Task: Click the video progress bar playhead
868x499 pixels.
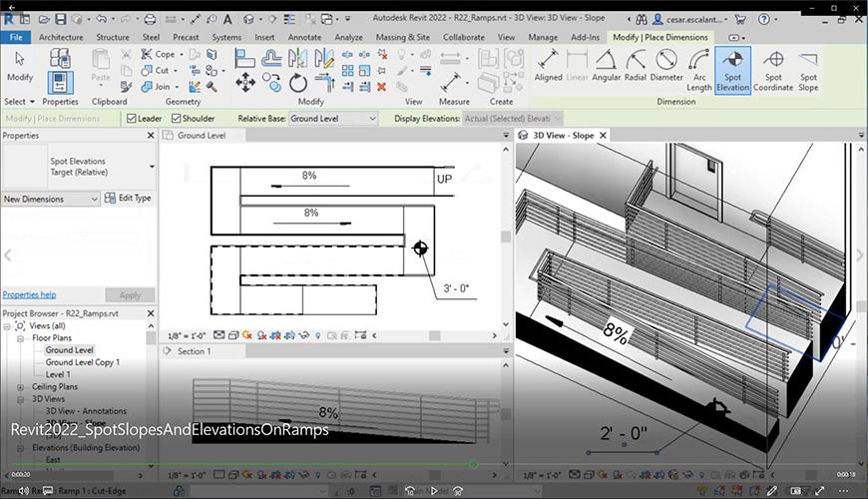Action: (x=474, y=464)
